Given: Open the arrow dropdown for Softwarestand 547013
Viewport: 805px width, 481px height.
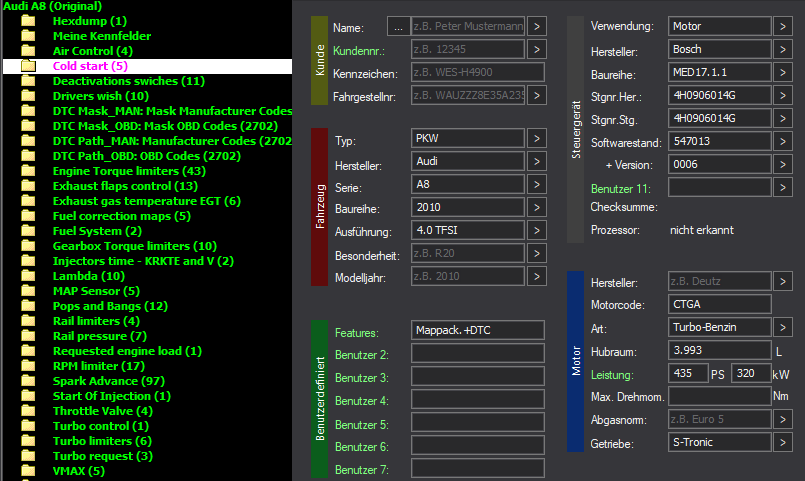Looking at the screenshot, I should tap(782, 141).
